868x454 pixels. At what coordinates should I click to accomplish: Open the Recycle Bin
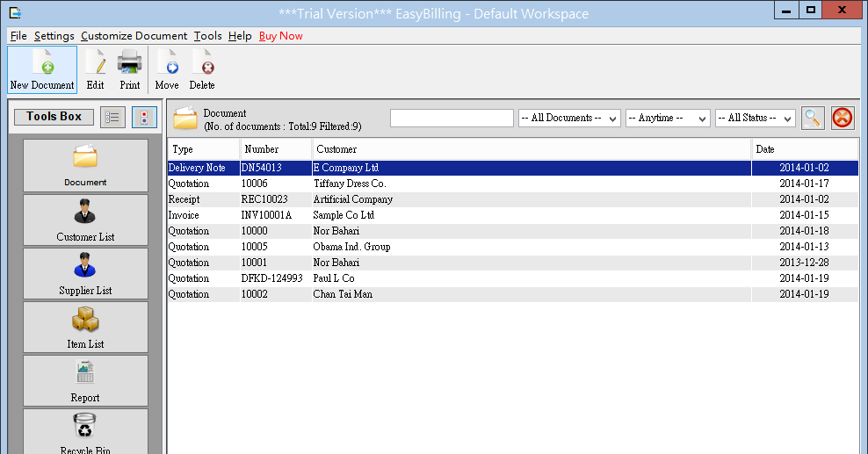pos(85,432)
